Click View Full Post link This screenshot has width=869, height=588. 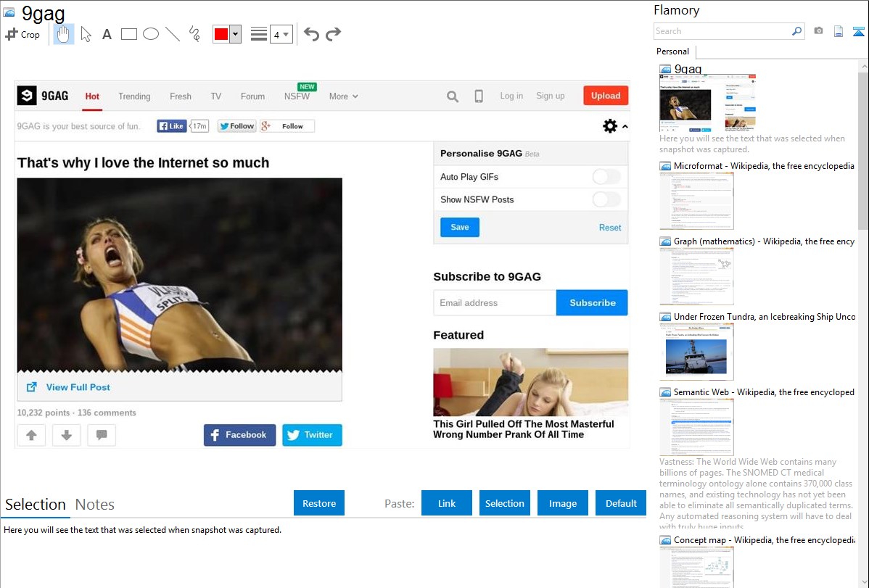(x=78, y=387)
